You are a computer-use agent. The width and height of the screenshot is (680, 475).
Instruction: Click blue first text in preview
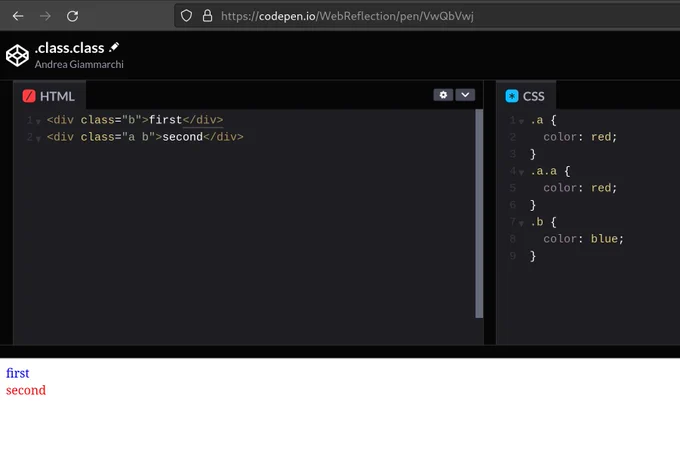[17, 373]
